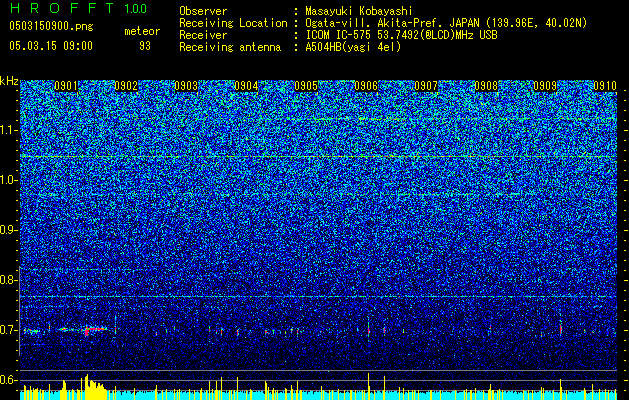
Task: Click the kHz axis unit label
Action: [9, 81]
